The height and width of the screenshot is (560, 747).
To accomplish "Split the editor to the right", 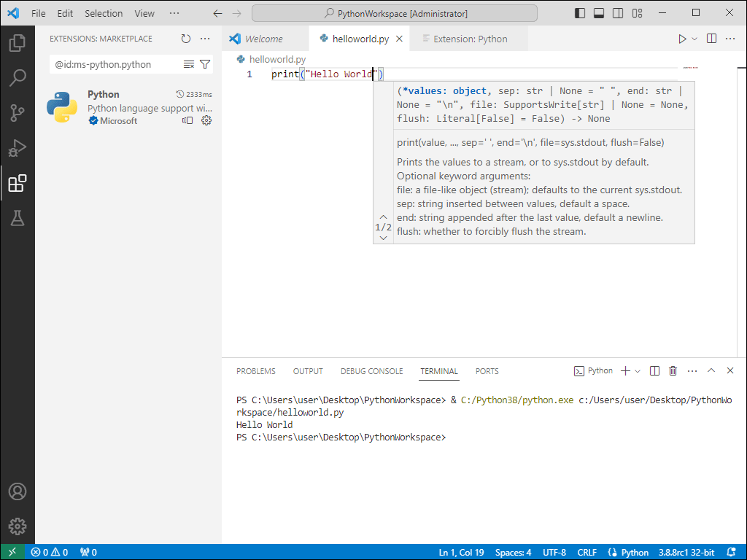I will click(x=712, y=39).
